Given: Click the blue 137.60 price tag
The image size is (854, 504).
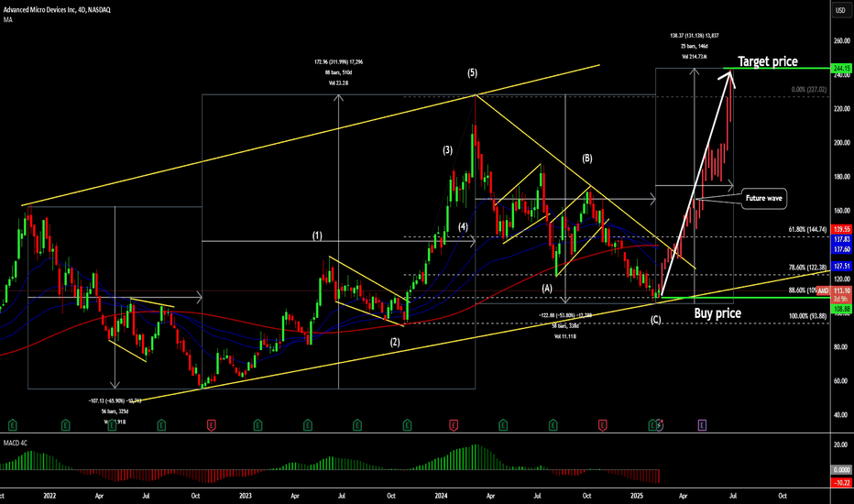Looking at the screenshot, I should 842,249.
